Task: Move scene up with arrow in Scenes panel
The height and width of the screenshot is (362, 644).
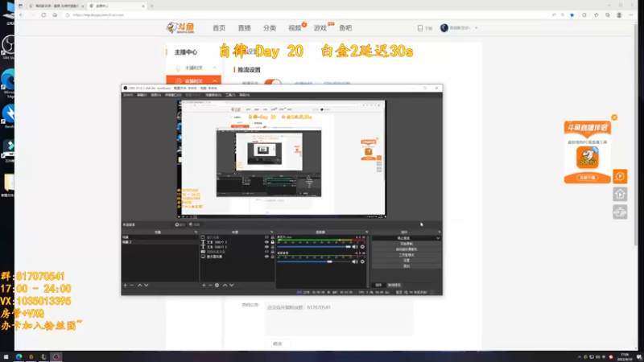Action: click(139, 285)
